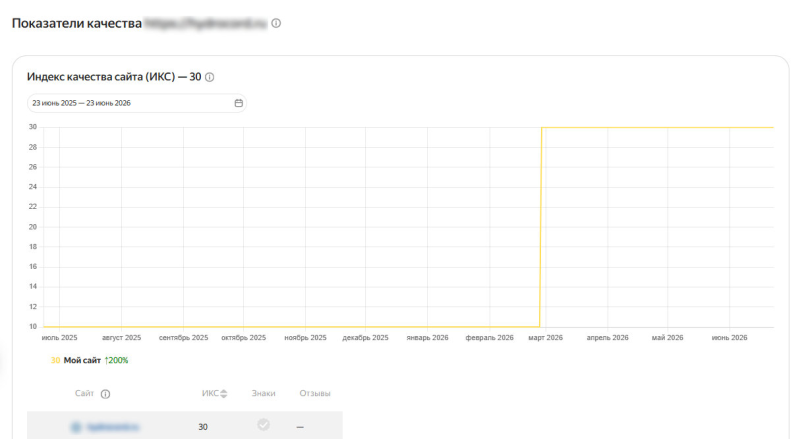Screen dimensions: 800x439
Task: Click axis label февраль 2026
Action: point(489,337)
